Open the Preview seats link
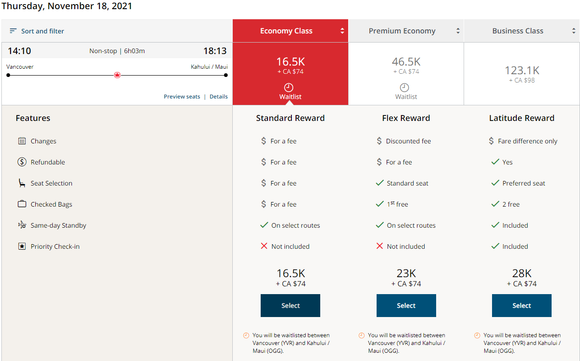The image size is (580, 361). pyautogui.click(x=182, y=97)
